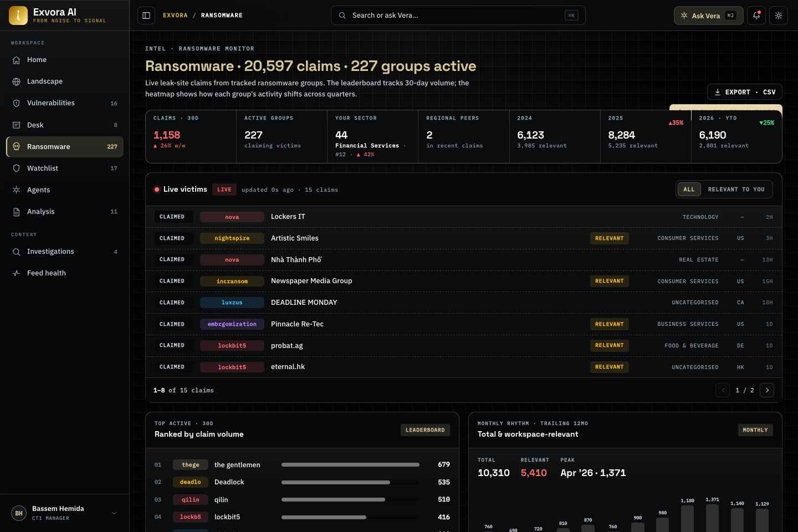This screenshot has height=532, width=798.
Task: Click the the gentlemen volume bar
Action: click(350, 465)
